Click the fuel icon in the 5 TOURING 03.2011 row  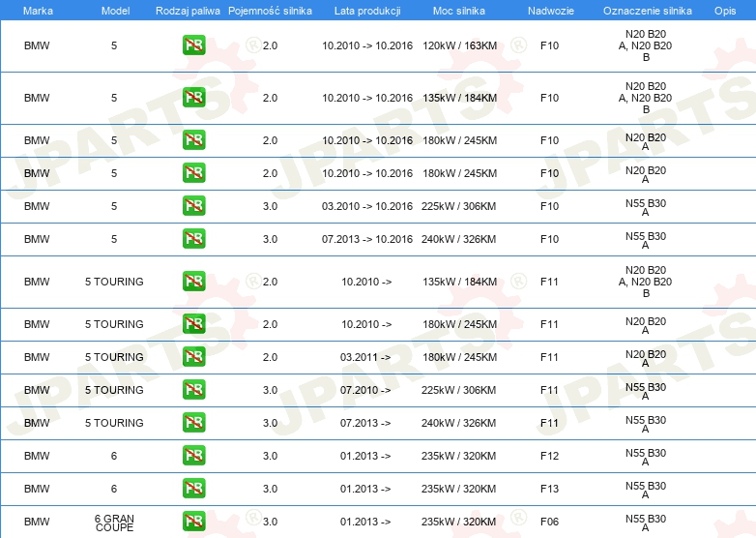pyautogui.click(x=193, y=357)
